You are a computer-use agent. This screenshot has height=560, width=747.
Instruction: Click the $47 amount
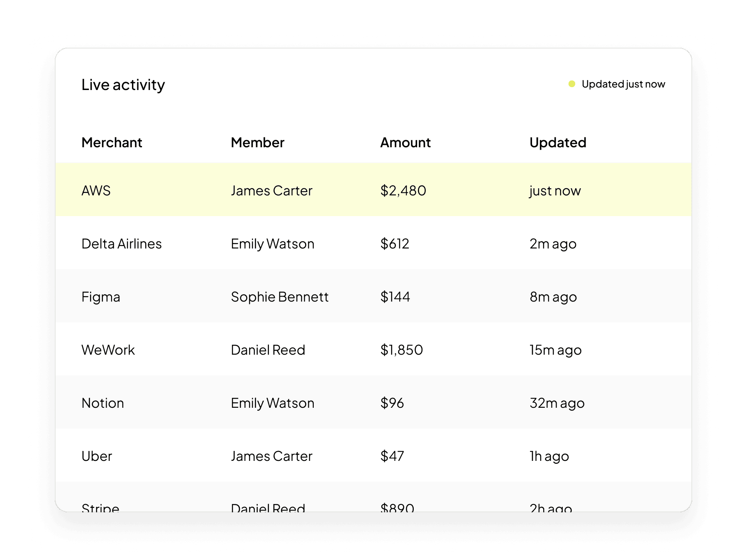(x=392, y=456)
